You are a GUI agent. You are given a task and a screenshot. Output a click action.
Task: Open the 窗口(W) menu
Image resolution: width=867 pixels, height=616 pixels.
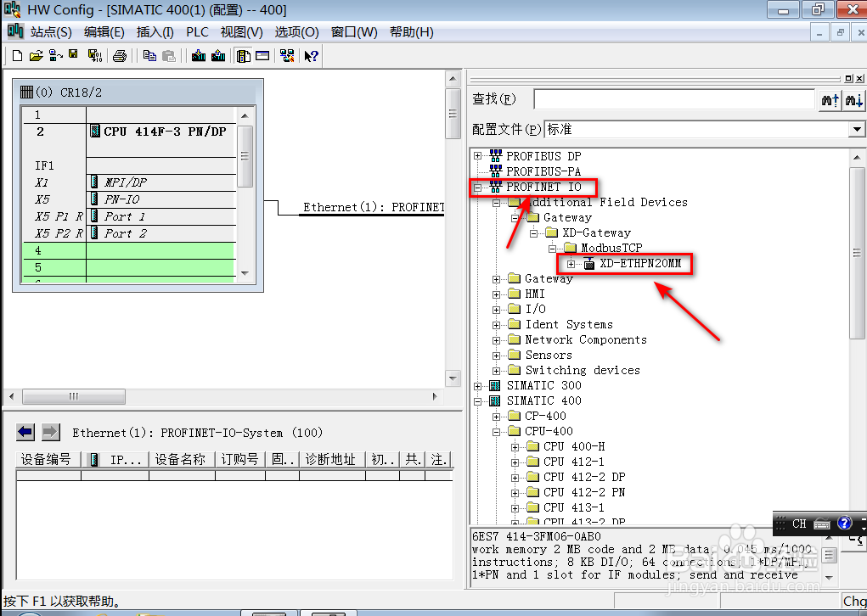354,32
